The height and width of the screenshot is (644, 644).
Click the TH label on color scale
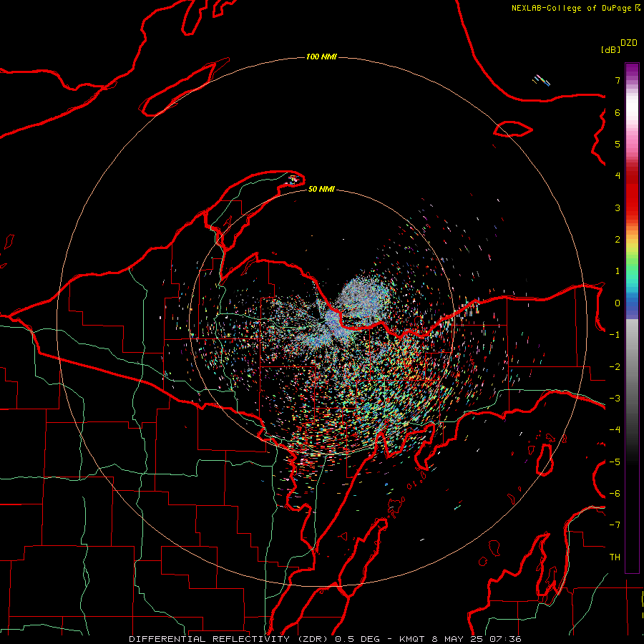point(615,557)
